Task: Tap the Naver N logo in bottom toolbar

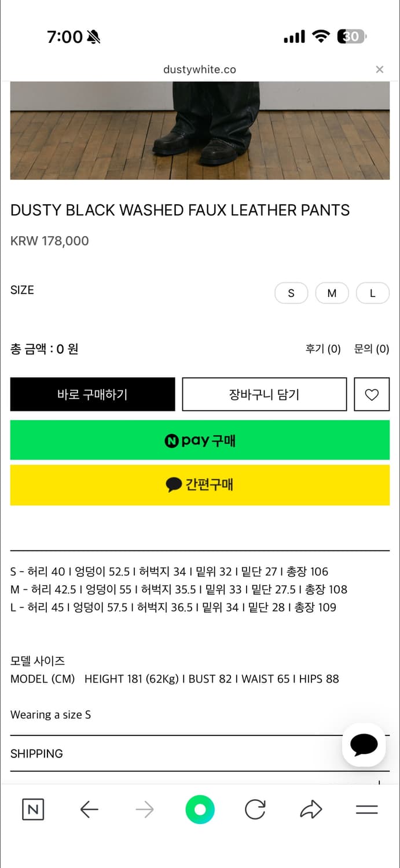Action: pos(33,810)
